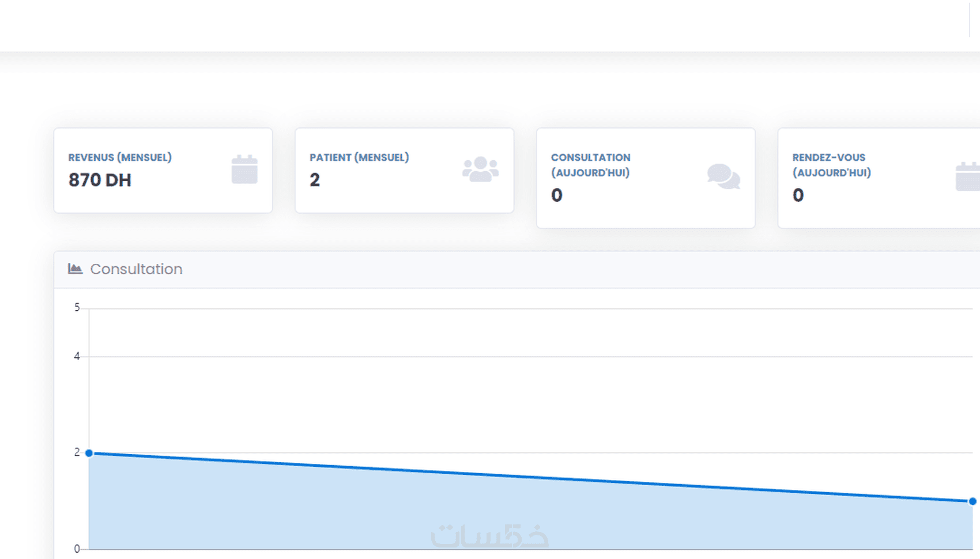Click the area chart icon beside Consultation
Screen dimensions: 980x559
(x=75, y=269)
